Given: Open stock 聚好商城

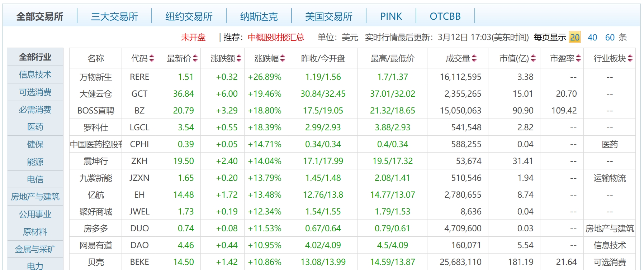Looking at the screenshot, I should coord(96,212).
